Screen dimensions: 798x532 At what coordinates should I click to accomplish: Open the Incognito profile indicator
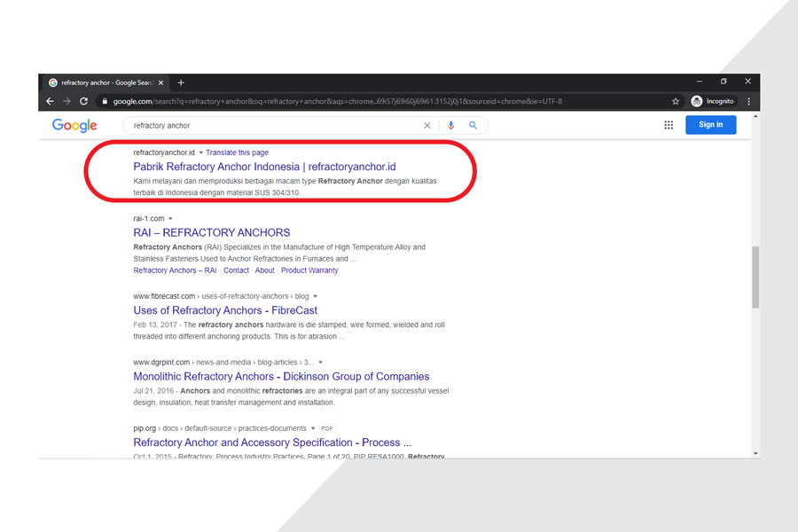(x=713, y=101)
